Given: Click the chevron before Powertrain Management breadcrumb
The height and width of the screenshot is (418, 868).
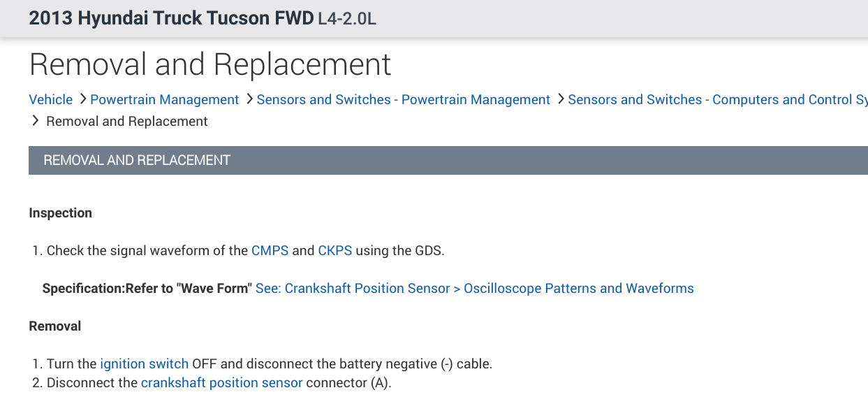Looking at the screenshot, I should pos(82,99).
